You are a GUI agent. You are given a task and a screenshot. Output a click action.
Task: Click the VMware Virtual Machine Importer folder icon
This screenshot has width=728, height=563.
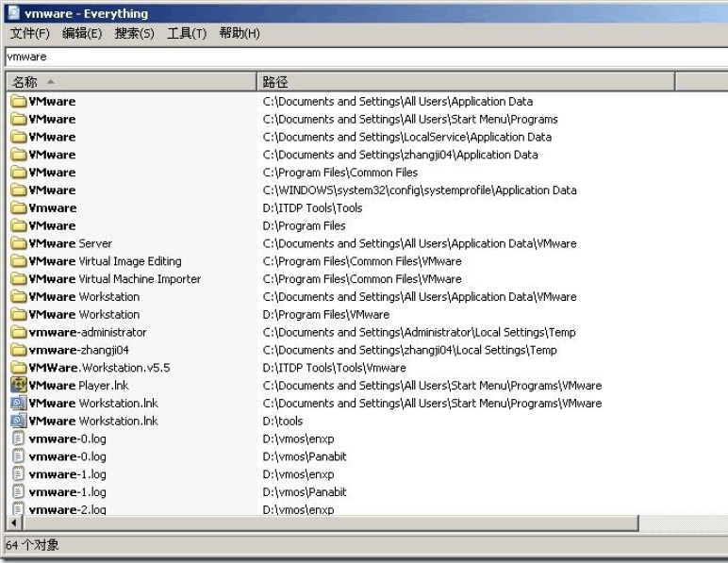pos(19,279)
